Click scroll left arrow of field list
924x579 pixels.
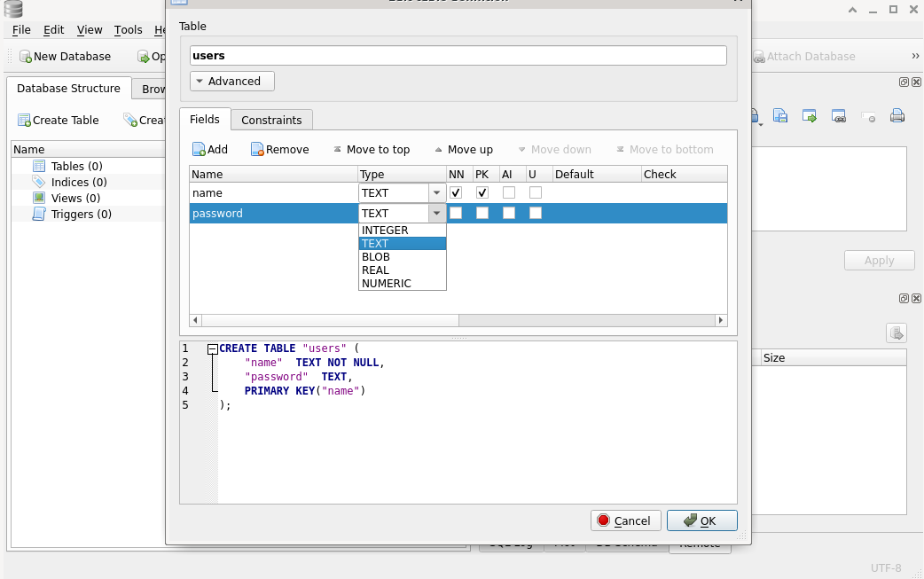[x=196, y=320]
